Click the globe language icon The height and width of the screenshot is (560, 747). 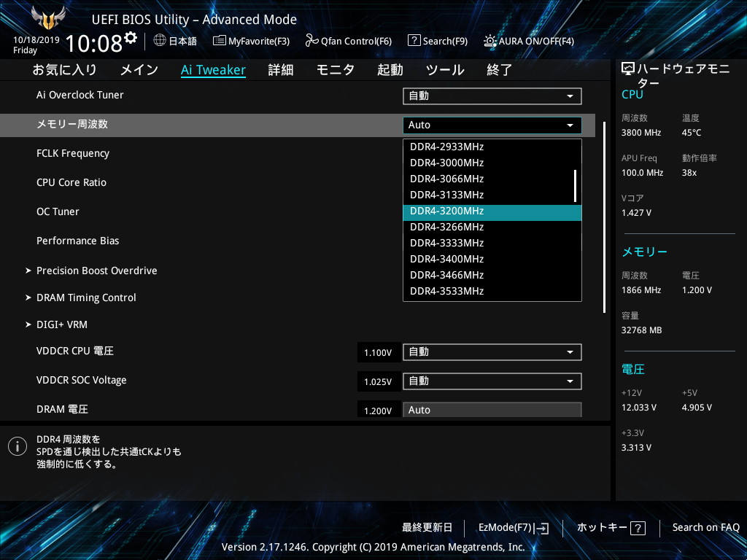coord(160,41)
